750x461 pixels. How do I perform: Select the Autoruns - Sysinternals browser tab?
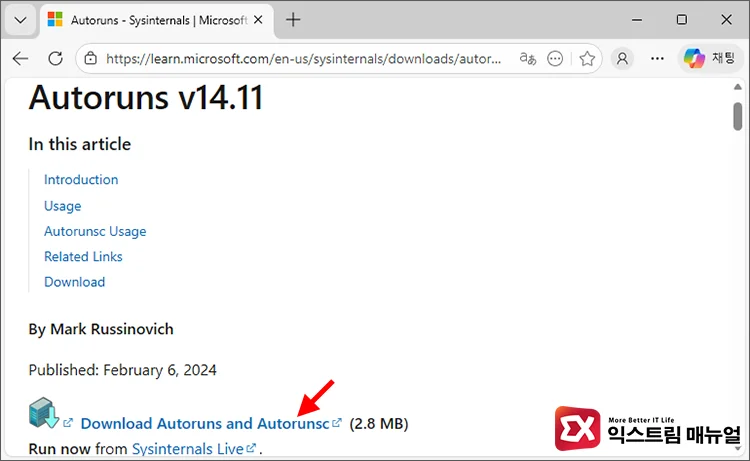pyautogui.click(x=150, y=20)
